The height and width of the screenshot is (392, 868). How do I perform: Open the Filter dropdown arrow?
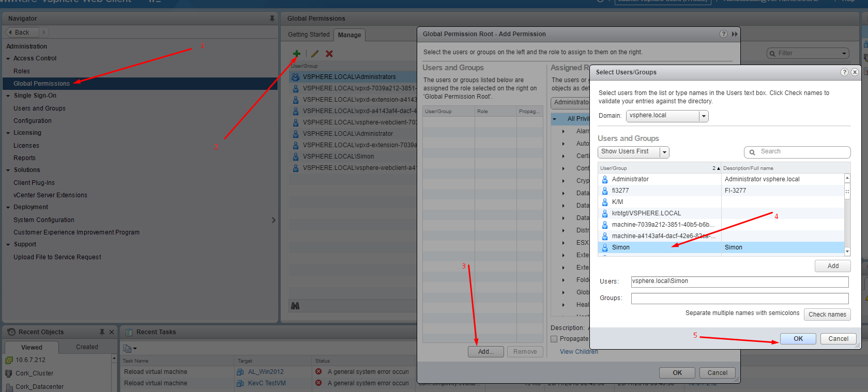tap(844, 53)
